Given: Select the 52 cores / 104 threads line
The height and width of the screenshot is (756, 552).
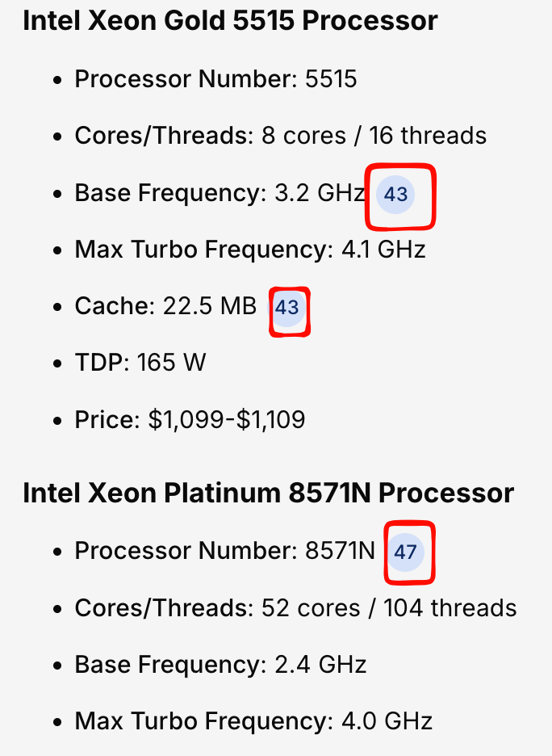Looking at the screenshot, I should pyautogui.click(x=389, y=608).
